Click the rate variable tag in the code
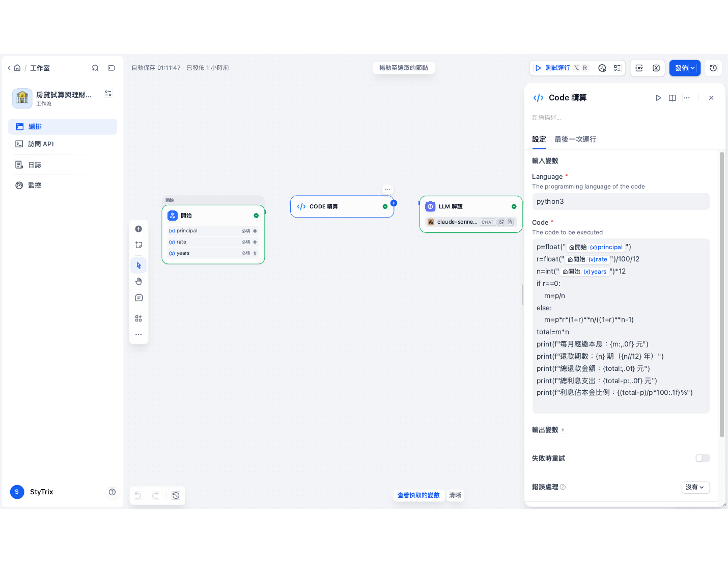This screenshot has height=563, width=728. point(587,259)
